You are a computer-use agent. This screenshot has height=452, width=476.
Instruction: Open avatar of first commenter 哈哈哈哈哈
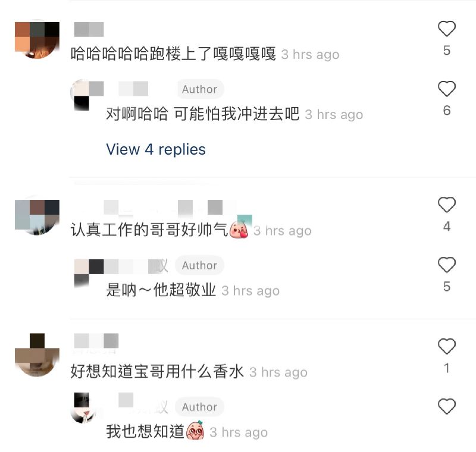click(x=37, y=39)
